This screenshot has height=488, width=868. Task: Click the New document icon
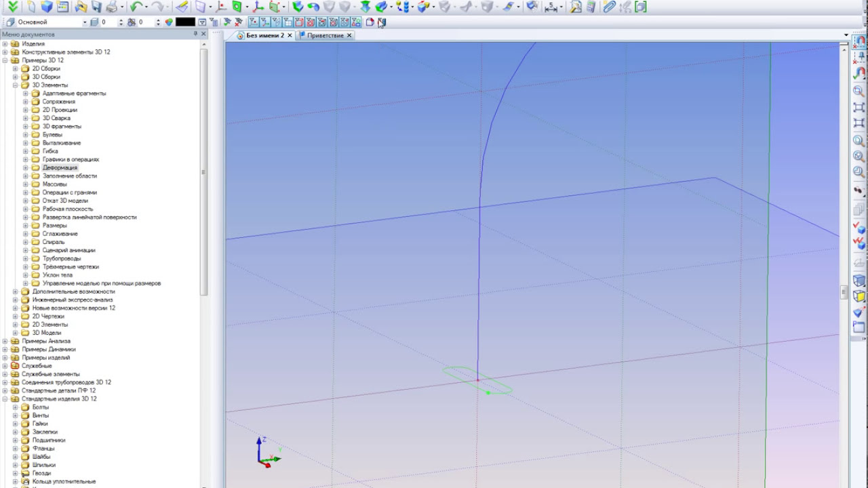pyautogui.click(x=31, y=7)
